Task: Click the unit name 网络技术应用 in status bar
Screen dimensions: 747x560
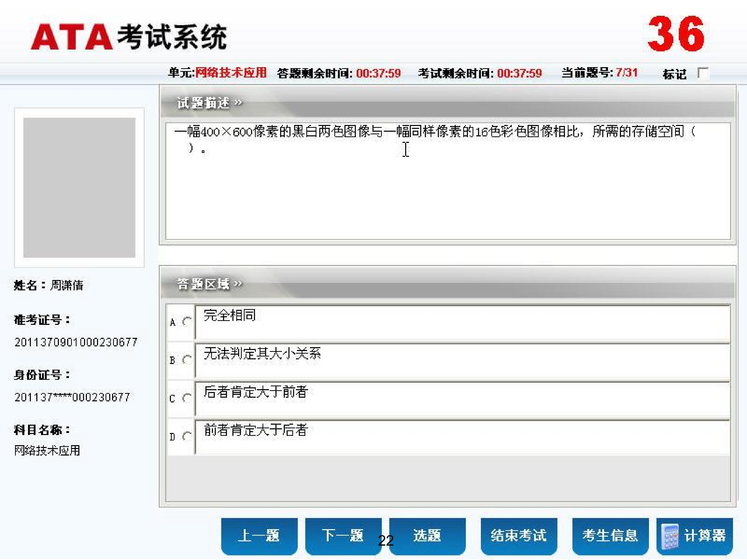Action: [231, 73]
